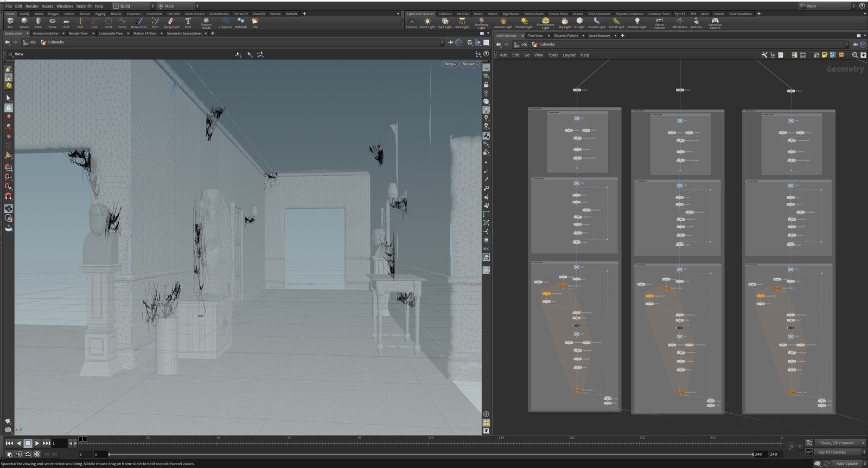Add a VR Camera from the shelf
The image size is (868, 468).
(x=679, y=23)
